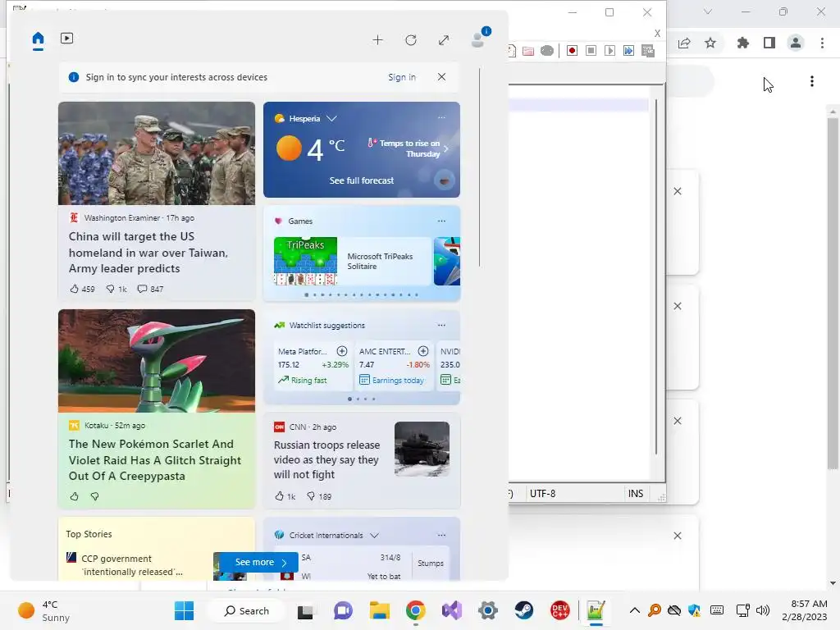Click the stop recording button in the editor toolbar

(591, 50)
